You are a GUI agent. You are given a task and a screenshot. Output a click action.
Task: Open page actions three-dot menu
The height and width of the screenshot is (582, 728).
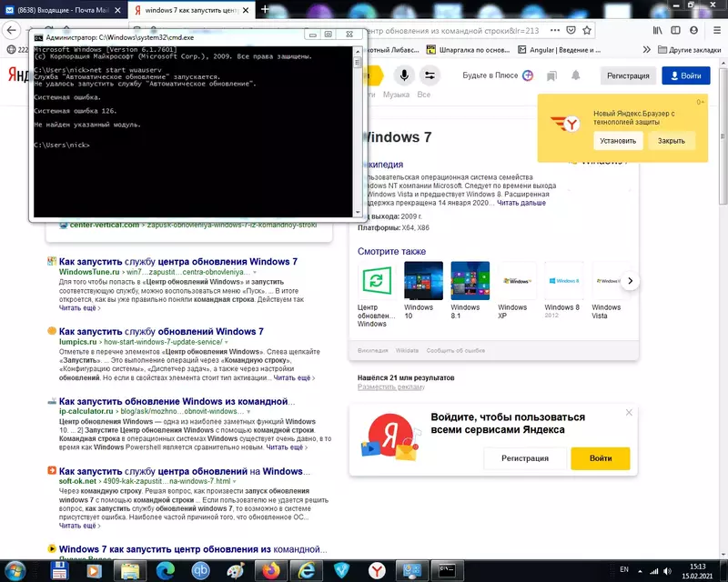(555, 30)
